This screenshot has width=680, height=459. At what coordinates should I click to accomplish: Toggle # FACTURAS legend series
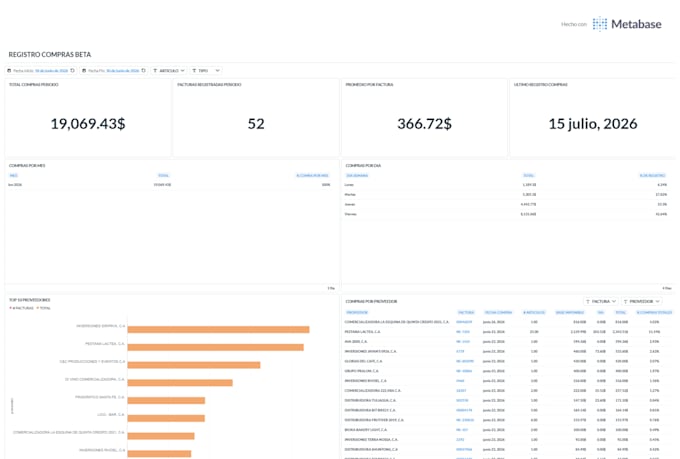point(22,308)
